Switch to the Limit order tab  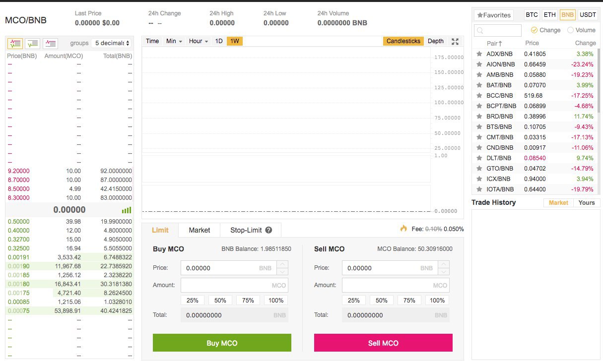(160, 230)
